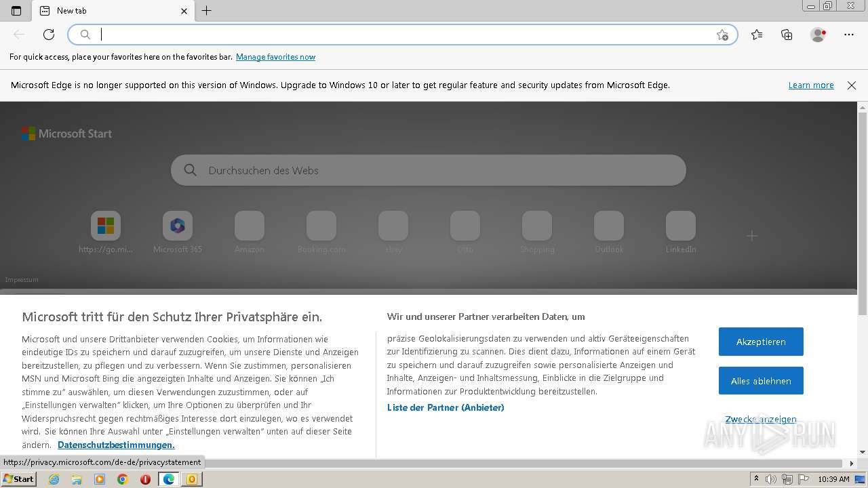This screenshot has height=488, width=868.
Task: Click Manage favorites now link
Action: tap(275, 57)
